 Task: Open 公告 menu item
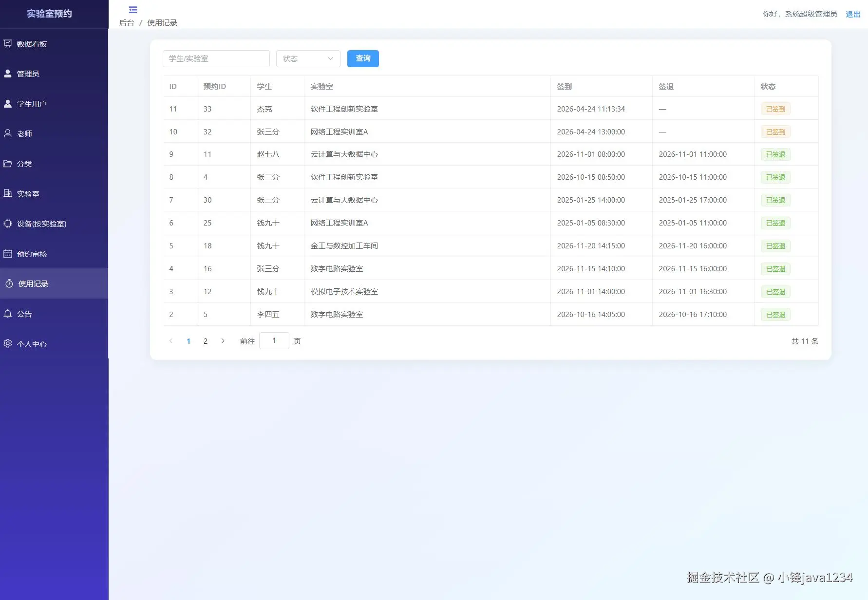click(x=54, y=314)
